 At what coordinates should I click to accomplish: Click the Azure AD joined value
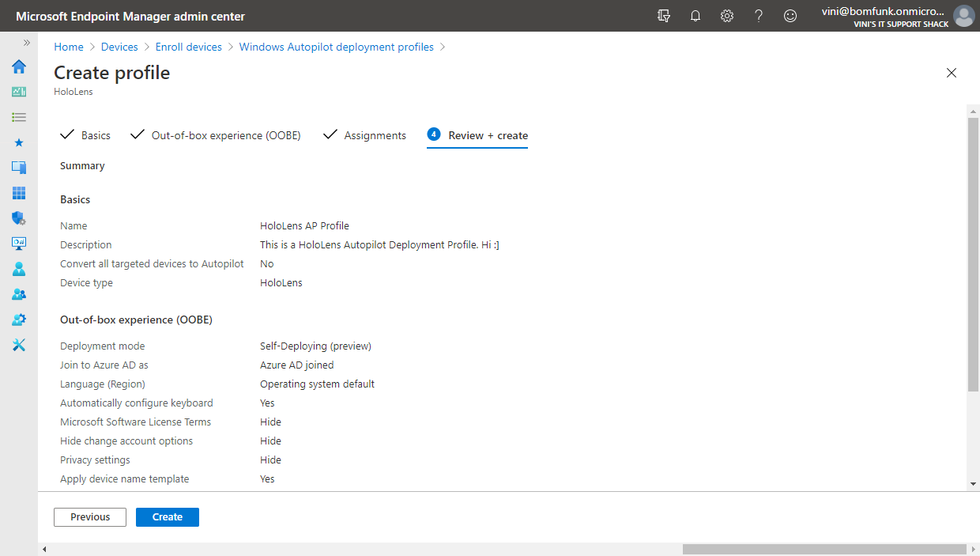pos(297,365)
